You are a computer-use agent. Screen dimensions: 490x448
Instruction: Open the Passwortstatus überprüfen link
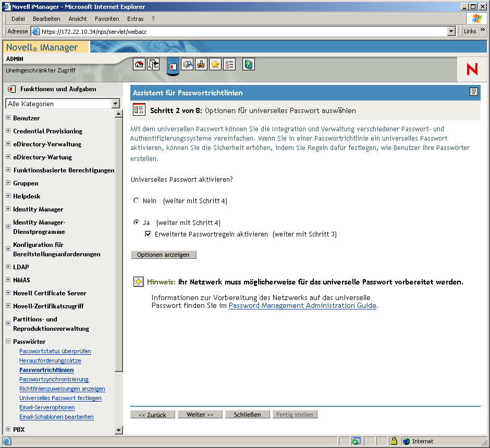(x=55, y=351)
